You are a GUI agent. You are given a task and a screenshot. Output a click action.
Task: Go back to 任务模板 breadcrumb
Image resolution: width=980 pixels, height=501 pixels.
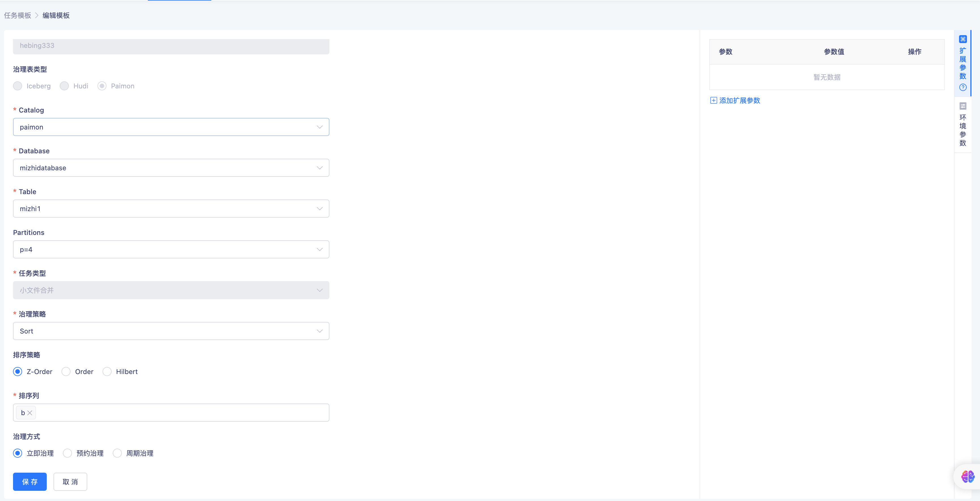pyautogui.click(x=18, y=15)
